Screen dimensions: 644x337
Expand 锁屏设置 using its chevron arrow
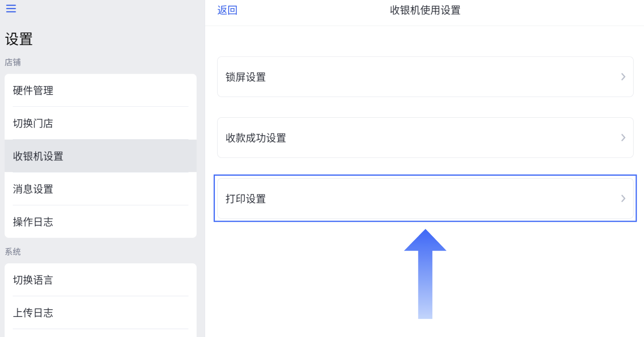tap(623, 77)
